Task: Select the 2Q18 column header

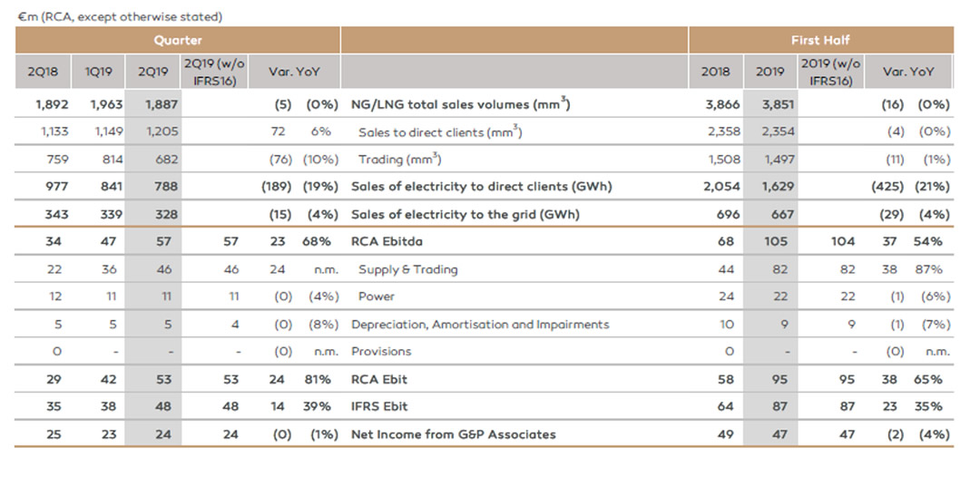Action: pos(43,72)
